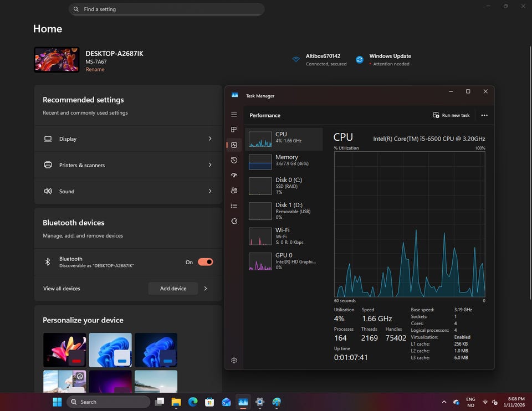The image size is (532, 411).
Task: Show hidden system tray icons
Action: (x=444, y=402)
